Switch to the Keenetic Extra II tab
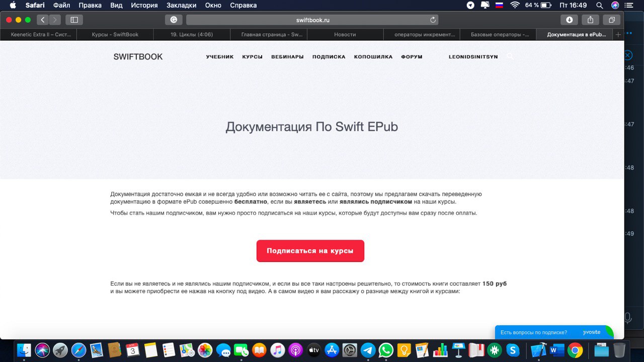The width and height of the screenshot is (644, 362). tap(38, 35)
